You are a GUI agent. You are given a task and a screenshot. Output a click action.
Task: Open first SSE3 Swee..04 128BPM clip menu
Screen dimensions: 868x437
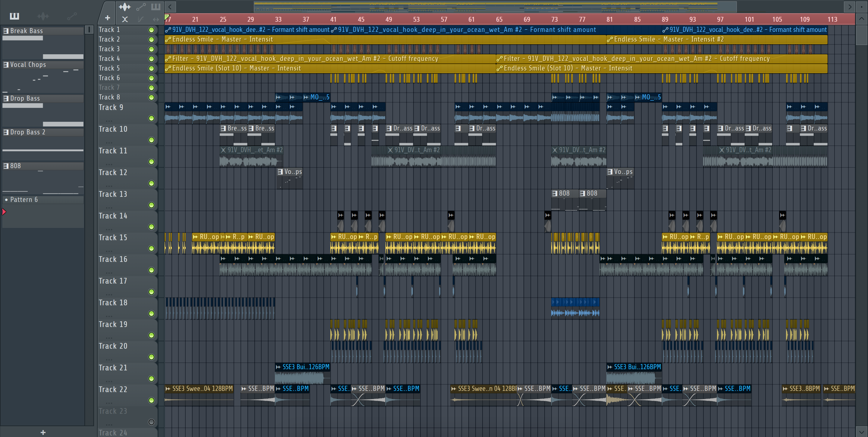point(168,389)
